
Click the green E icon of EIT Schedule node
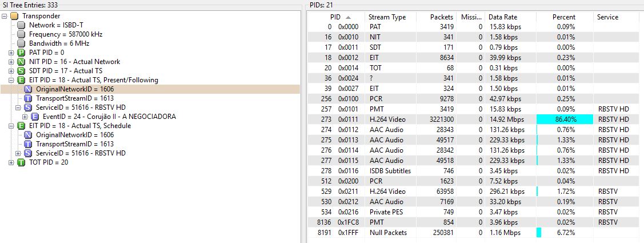[x=21, y=126]
